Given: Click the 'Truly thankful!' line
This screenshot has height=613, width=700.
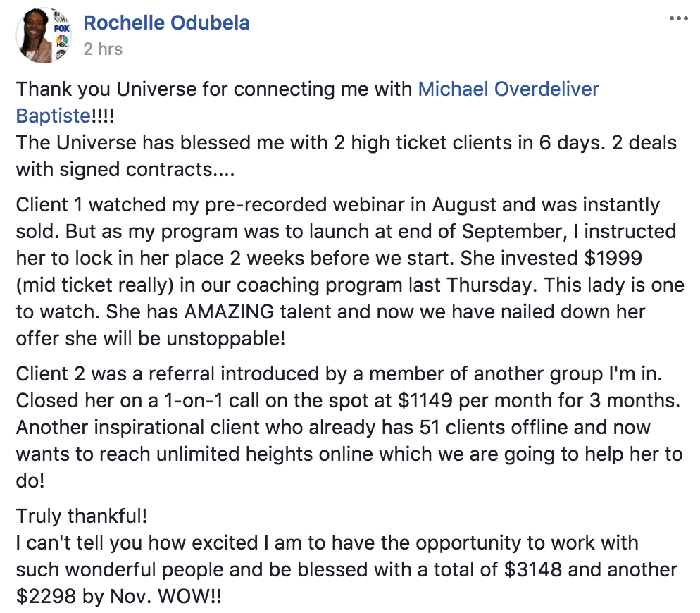Looking at the screenshot, I should pos(82,516).
